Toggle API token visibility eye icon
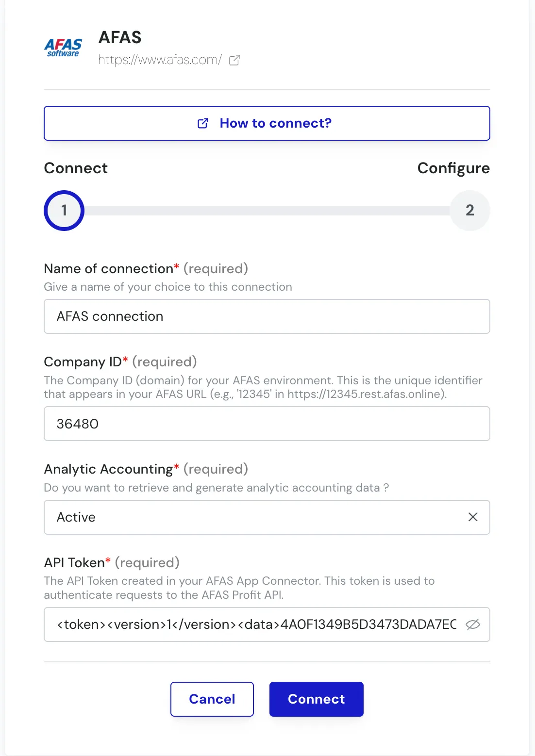The image size is (535, 756). pyautogui.click(x=472, y=625)
